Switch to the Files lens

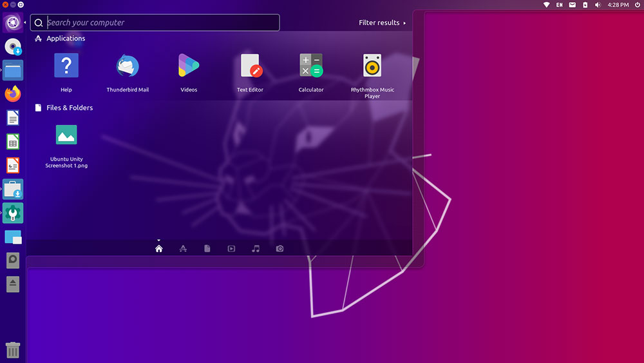(207, 248)
